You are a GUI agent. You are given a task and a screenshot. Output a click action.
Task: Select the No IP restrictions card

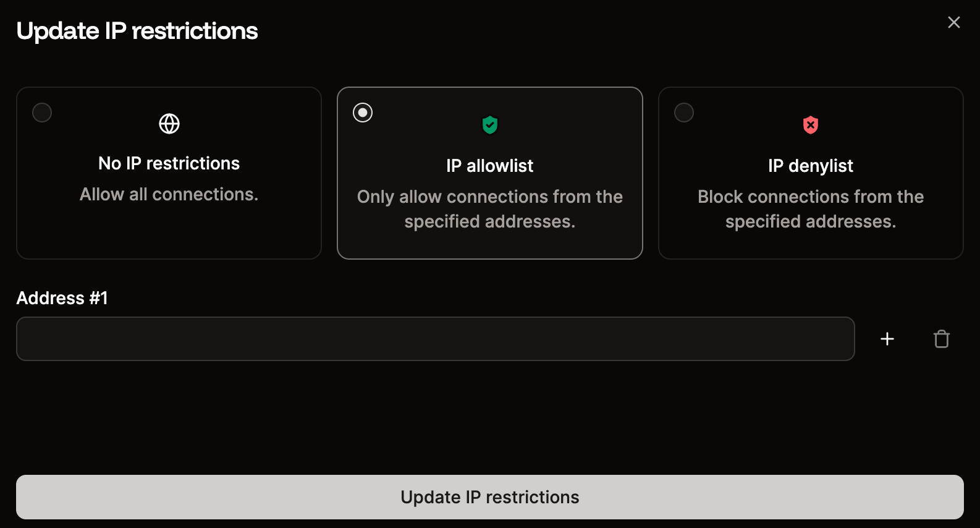169,173
